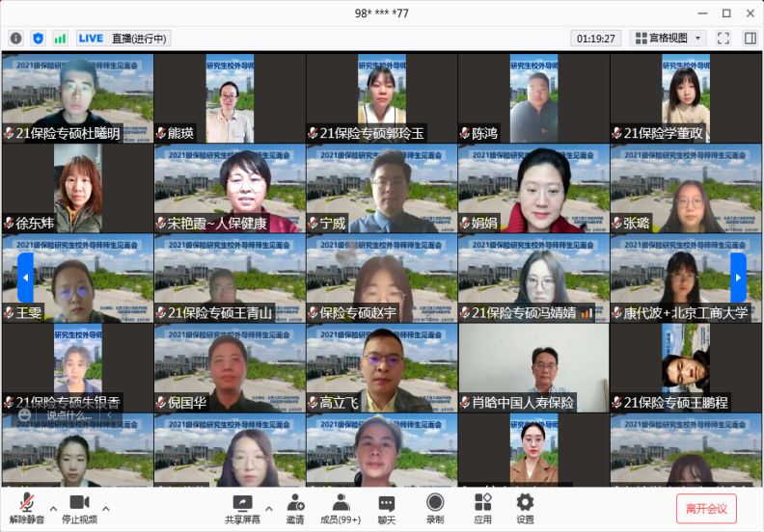764x532 pixels.
Task: Turn off camera with 停止视频
Action: (79, 508)
